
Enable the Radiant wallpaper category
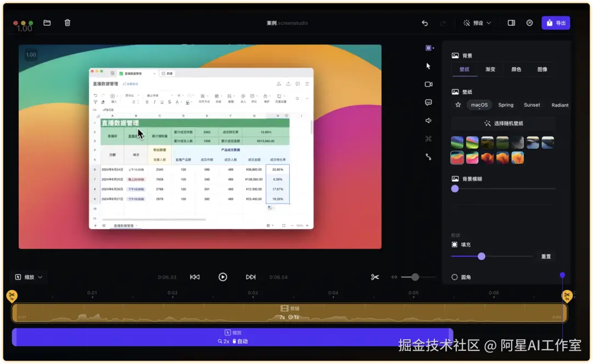560,105
